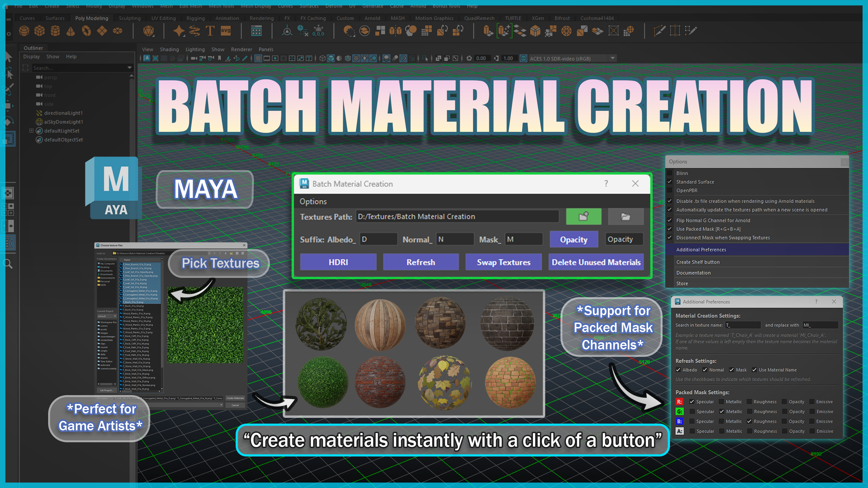
Task: Open the ACES 1.0 SDR-video view transform dropdown
Action: tap(572, 58)
